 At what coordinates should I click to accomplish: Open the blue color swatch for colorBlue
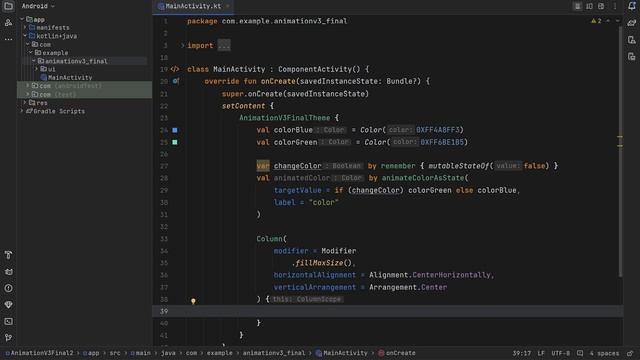coord(175,130)
